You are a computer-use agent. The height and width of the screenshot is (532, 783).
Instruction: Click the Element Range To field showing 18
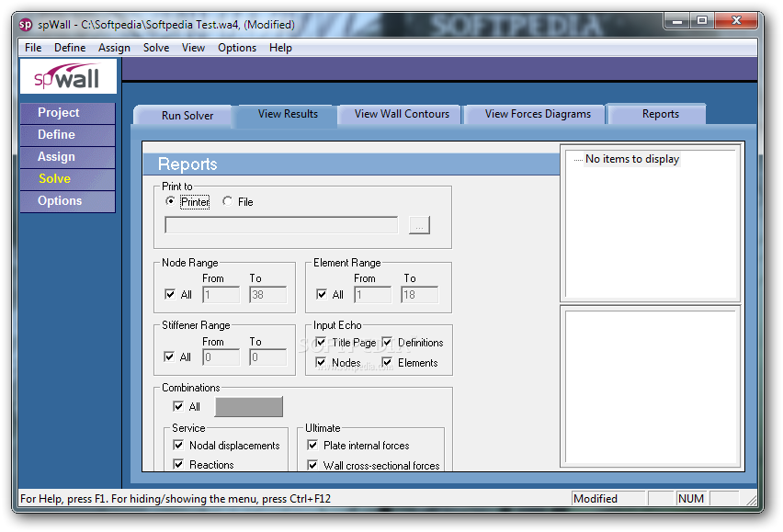coord(420,294)
